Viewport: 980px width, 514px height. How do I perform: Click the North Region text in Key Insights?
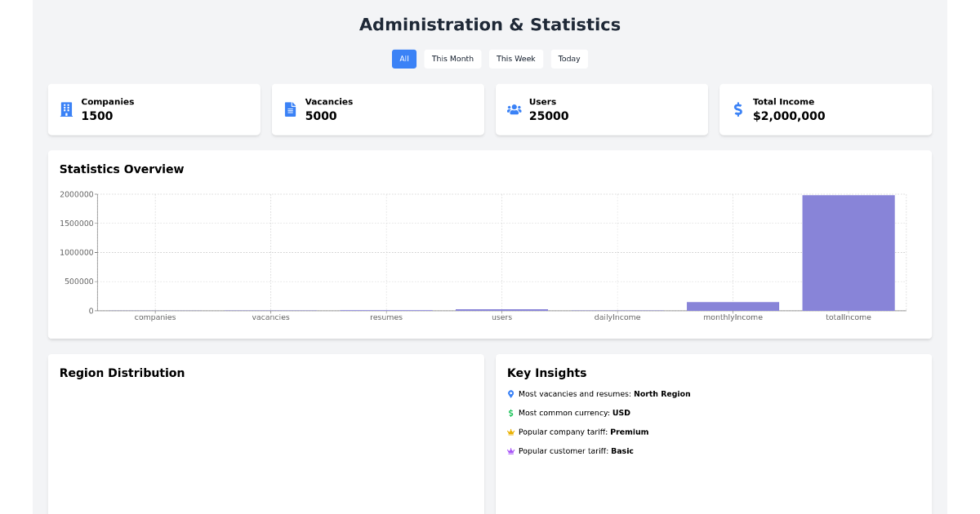click(661, 393)
